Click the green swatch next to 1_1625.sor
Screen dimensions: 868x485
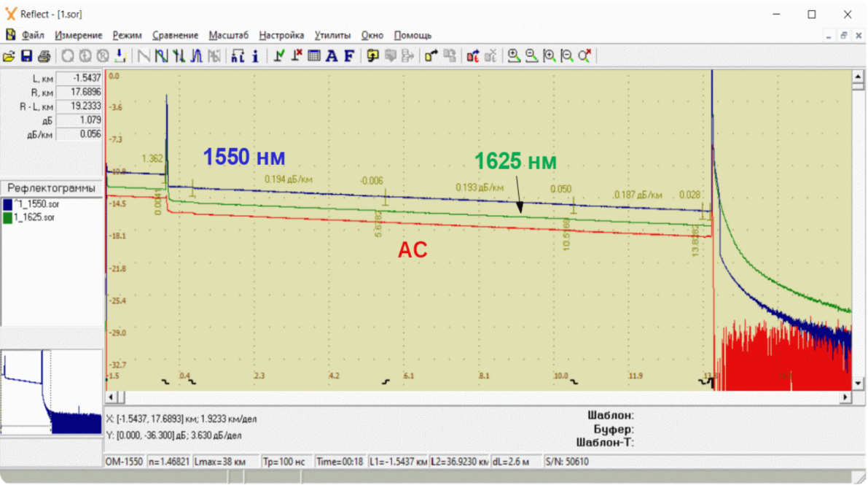(x=8, y=218)
